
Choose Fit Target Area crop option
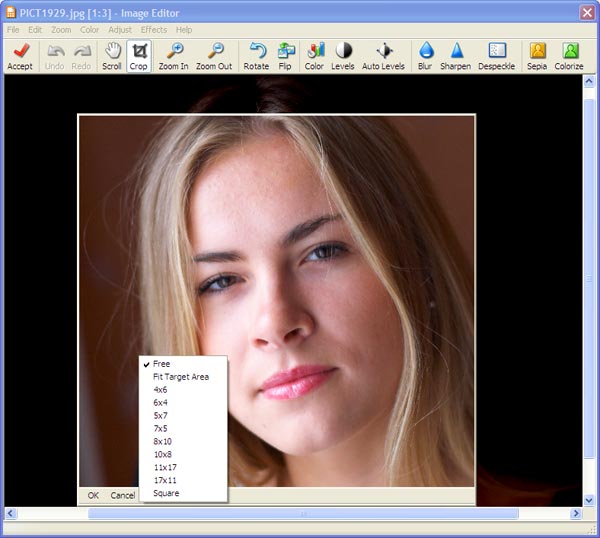coord(183,377)
